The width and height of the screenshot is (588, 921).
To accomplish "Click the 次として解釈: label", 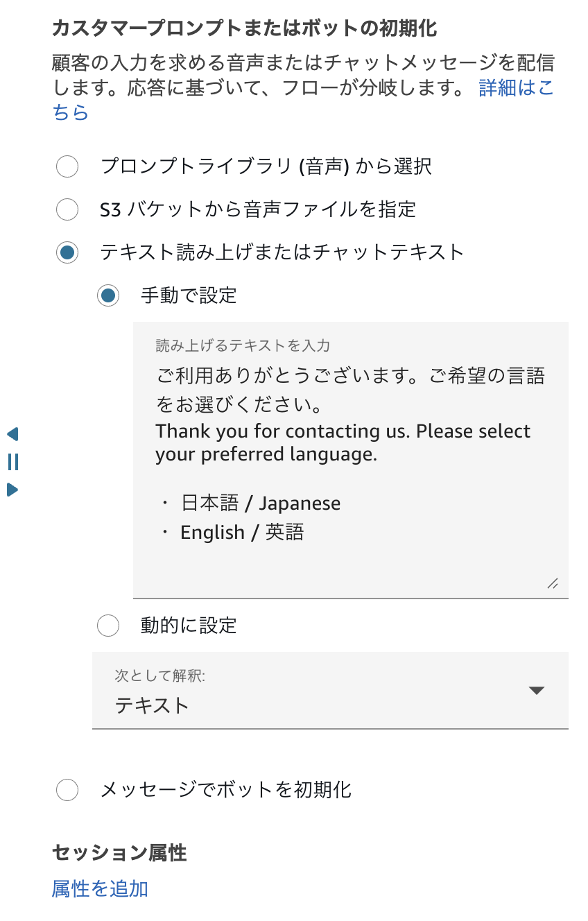I will pyautogui.click(x=159, y=675).
